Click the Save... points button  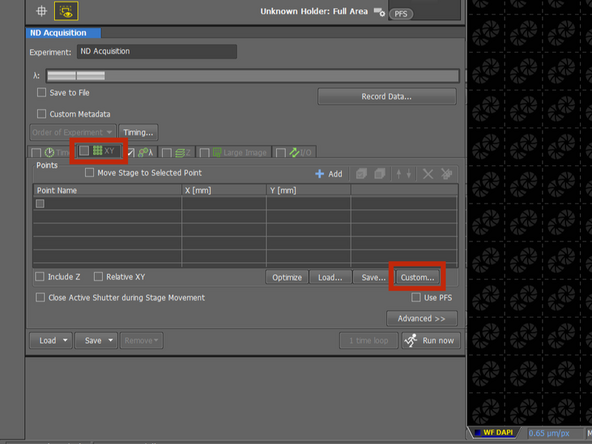pyautogui.click(x=373, y=277)
